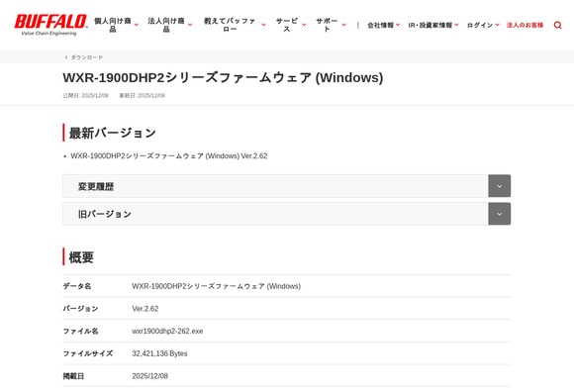Image resolution: width=574 pixels, height=392 pixels.
Task: Click the 公開日: 2025/12/08 text
Action: coord(86,96)
